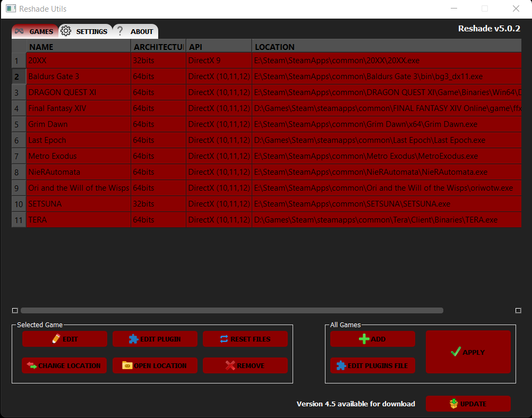Screen dimensions: 532x418
Task: Click the green plus icon on Add
Action: (x=364, y=339)
